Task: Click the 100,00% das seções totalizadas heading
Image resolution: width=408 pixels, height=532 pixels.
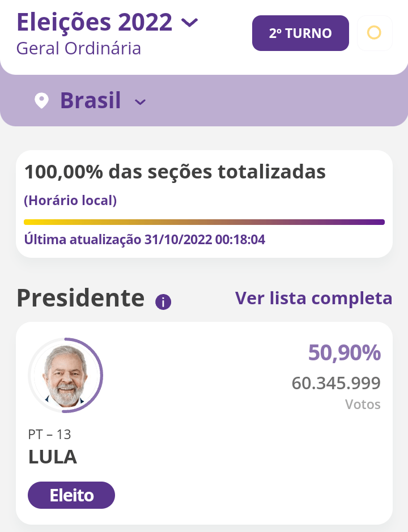Action: (x=175, y=171)
